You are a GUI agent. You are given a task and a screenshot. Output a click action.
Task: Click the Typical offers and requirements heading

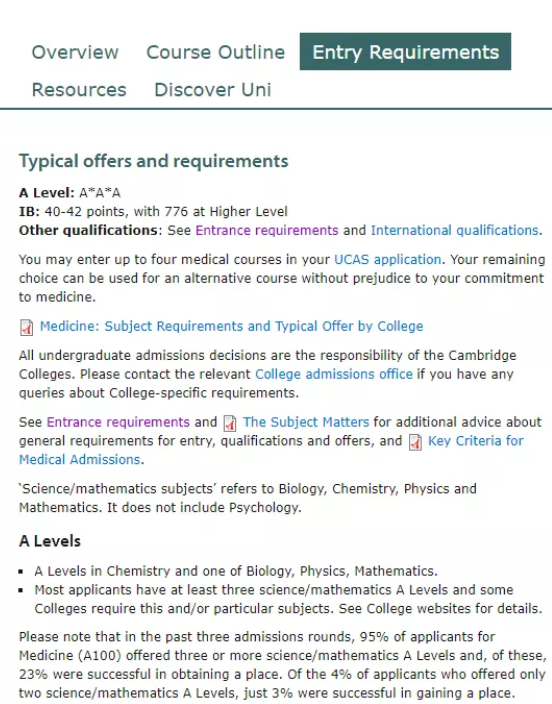(154, 161)
